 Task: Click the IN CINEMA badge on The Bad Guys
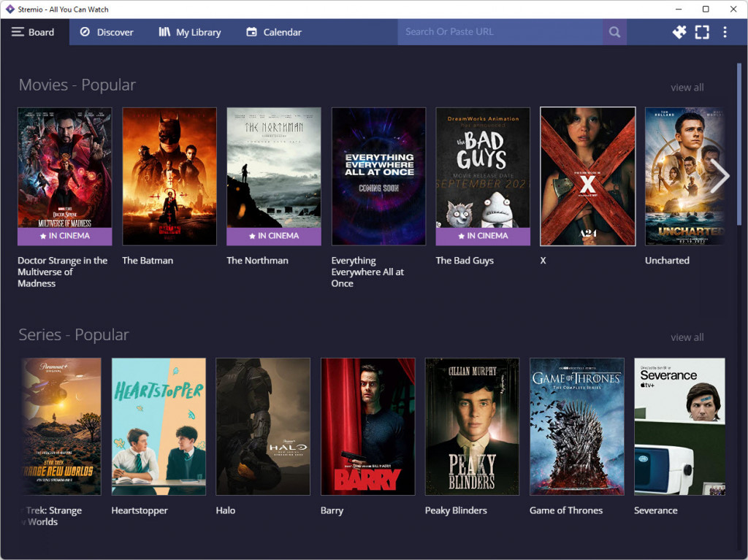coord(483,236)
